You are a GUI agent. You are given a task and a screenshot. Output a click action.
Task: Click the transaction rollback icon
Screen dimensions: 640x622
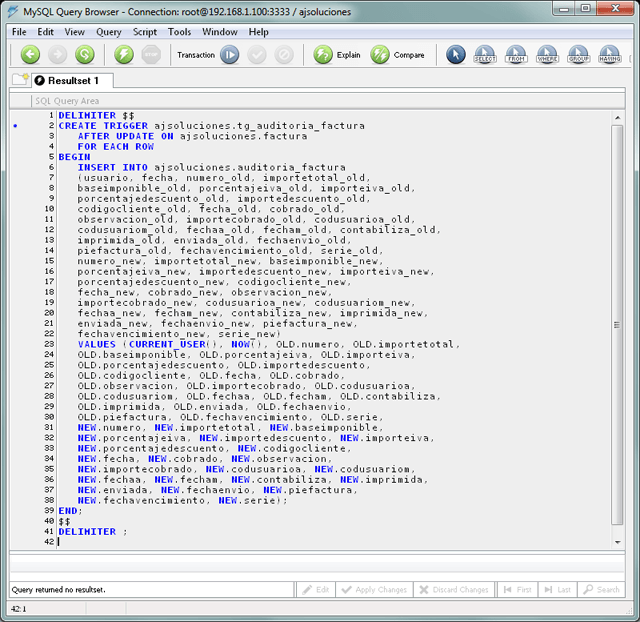point(284,55)
